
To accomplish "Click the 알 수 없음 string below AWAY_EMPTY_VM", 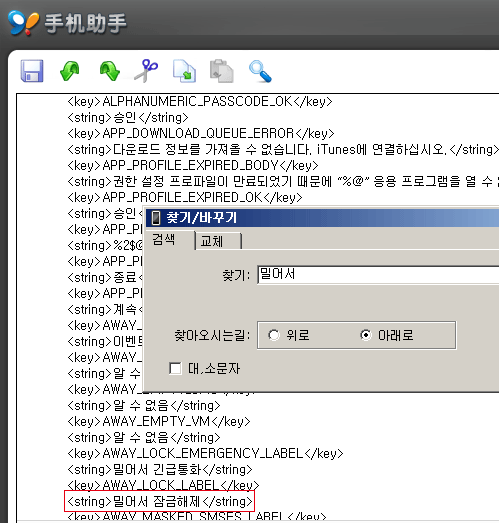I will click(x=144, y=438).
